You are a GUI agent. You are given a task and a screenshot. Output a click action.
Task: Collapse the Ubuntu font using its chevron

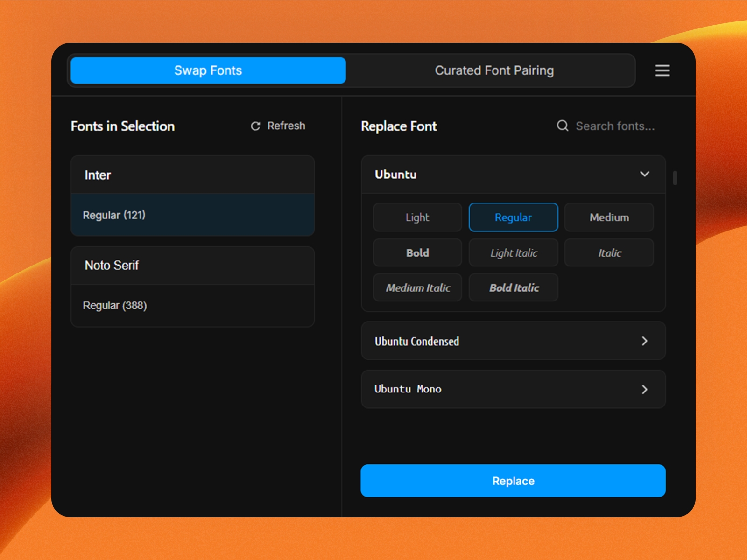click(x=645, y=174)
